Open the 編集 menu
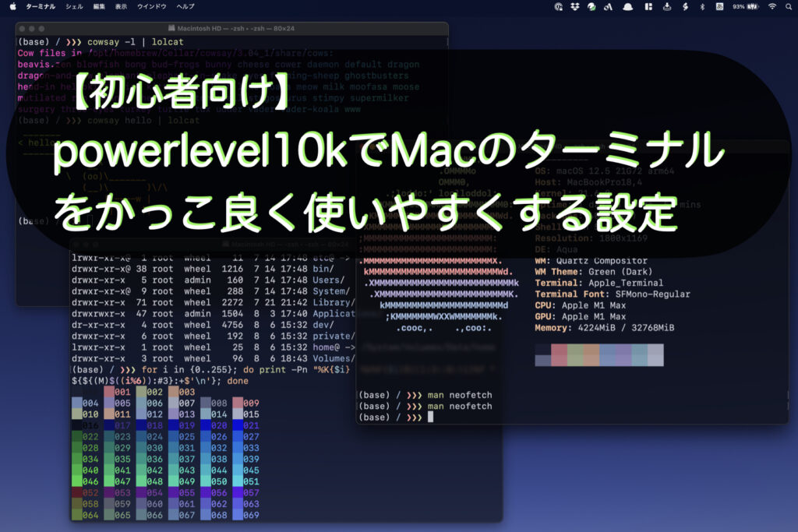This screenshot has height=532, width=798. pos(99,6)
